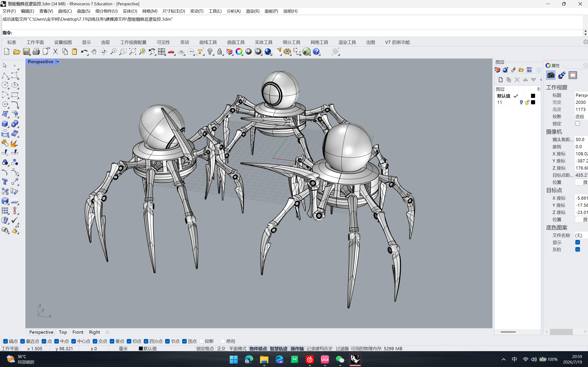The width and height of the screenshot is (588, 367).
Task: Click the 默认值 layer color swatch
Action: coord(533,96)
